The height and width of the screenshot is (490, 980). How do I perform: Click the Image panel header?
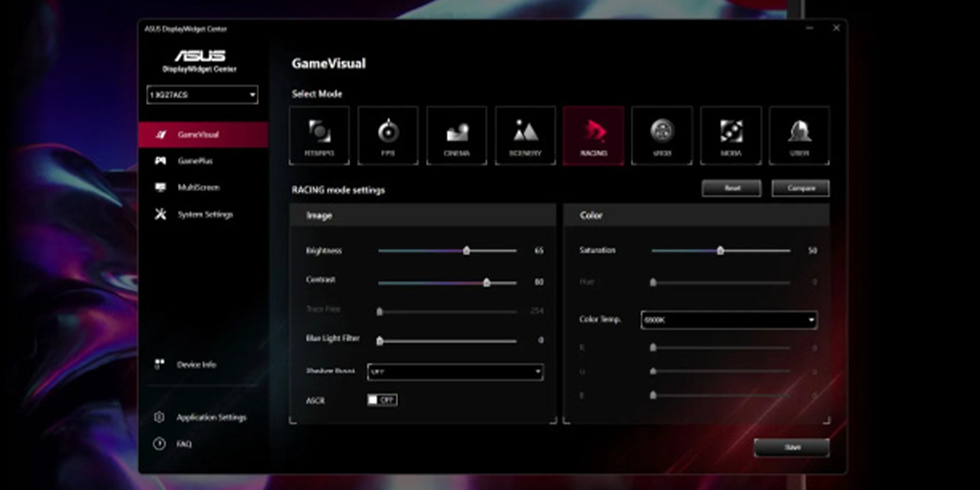pos(422,215)
